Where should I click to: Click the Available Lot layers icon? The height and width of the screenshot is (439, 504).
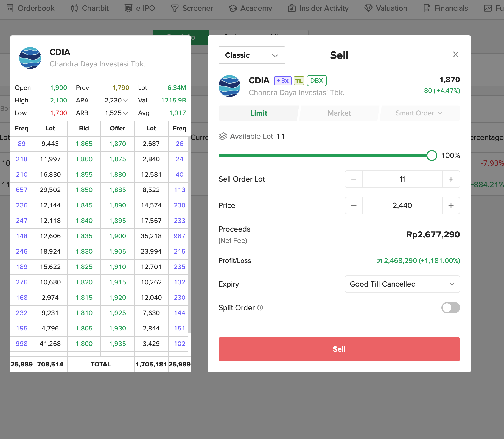pyautogui.click(x=223, y=136)
